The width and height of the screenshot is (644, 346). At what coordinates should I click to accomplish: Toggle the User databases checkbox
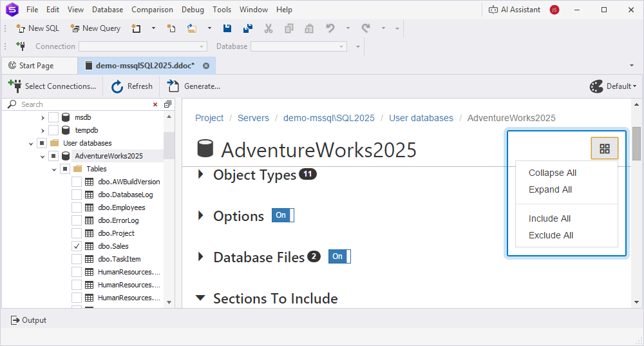(x=42, y=143)
